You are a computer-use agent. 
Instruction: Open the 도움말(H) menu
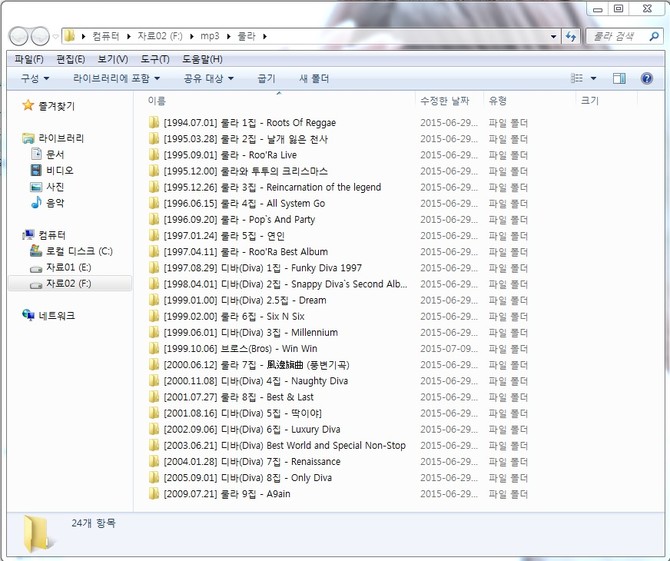(x=202, y=59)
